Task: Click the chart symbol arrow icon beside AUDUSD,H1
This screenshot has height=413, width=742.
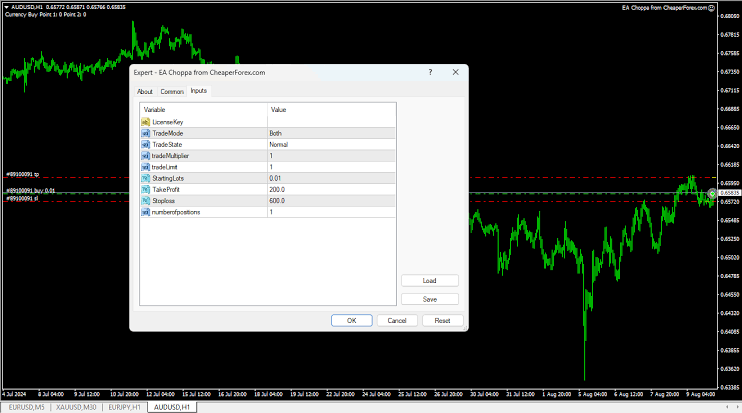Action: click(x=7, y=7)
